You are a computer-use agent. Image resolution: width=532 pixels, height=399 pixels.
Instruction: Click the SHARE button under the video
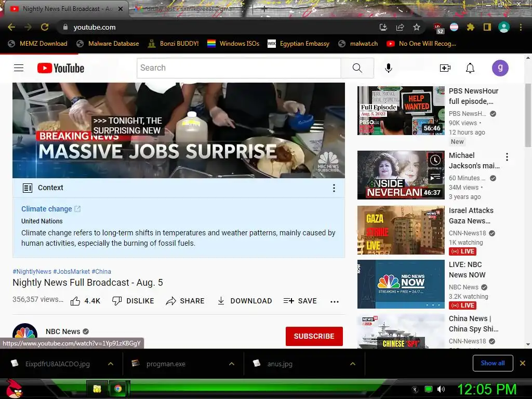(185, 301)
